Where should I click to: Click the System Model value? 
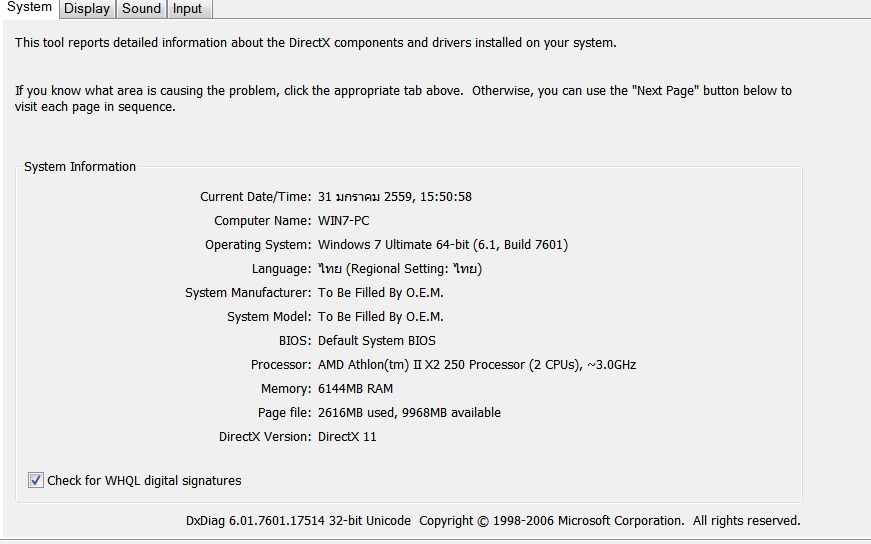pyautogui.click(x=380, y=317)
